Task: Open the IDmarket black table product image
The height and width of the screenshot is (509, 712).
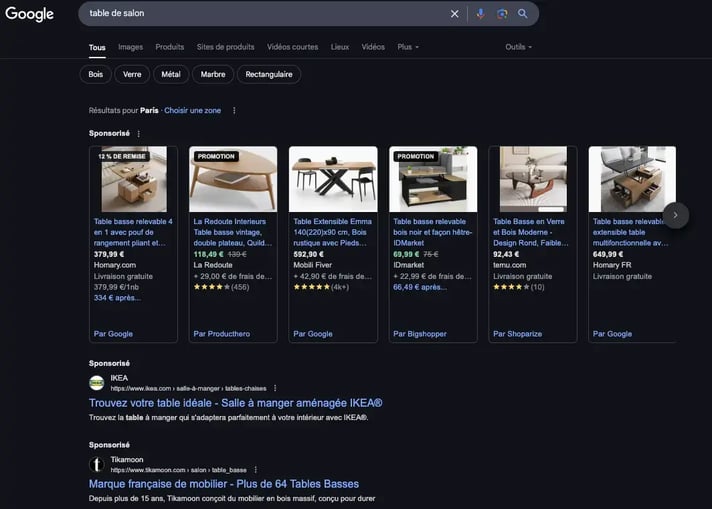Action: pyautogui.click(x=433, y=179)
